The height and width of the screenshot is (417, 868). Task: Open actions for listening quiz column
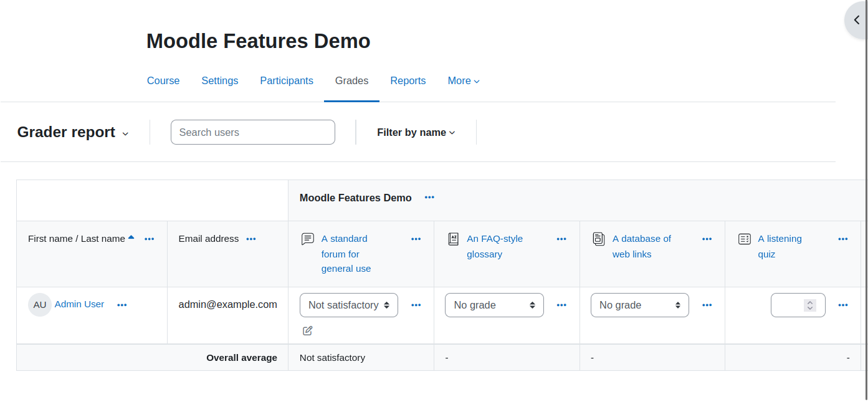tap(843, 239)
